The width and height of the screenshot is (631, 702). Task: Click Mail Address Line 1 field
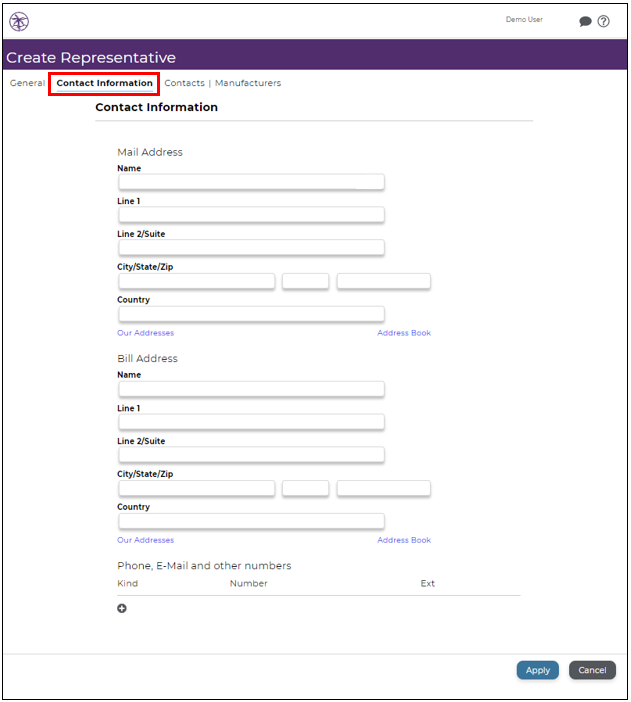point(251,214)
